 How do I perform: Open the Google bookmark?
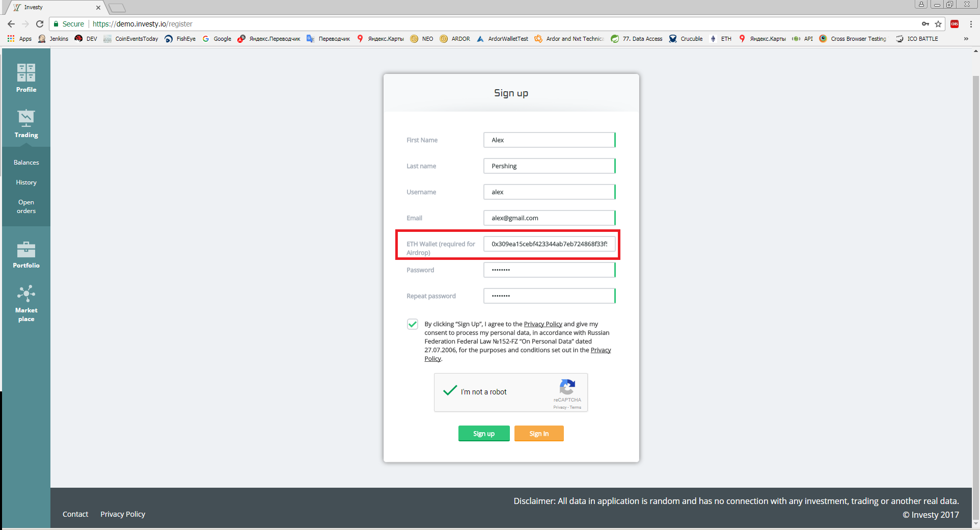tap(216, 39)
